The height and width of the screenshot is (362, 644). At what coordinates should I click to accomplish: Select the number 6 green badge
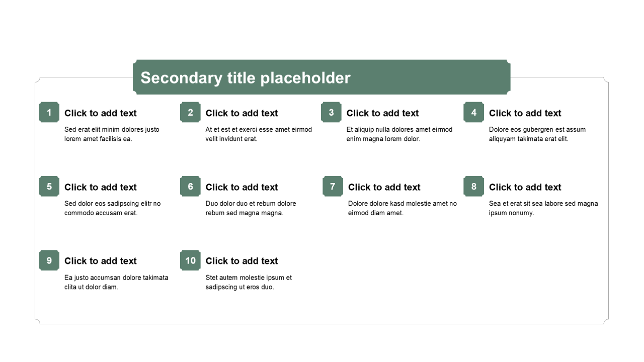coord(190,186)
